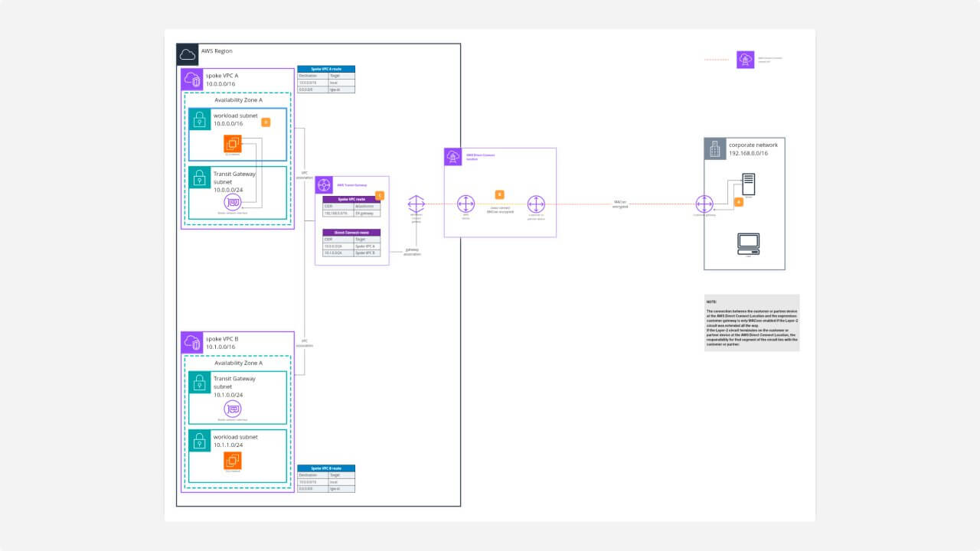Select the corporate network building icon

[715, 149]
